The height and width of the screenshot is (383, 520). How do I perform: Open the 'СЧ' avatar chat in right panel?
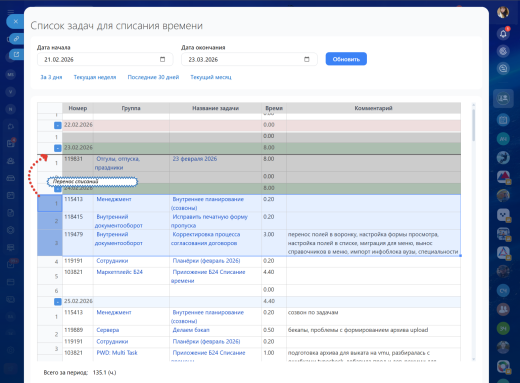point(503,291)
